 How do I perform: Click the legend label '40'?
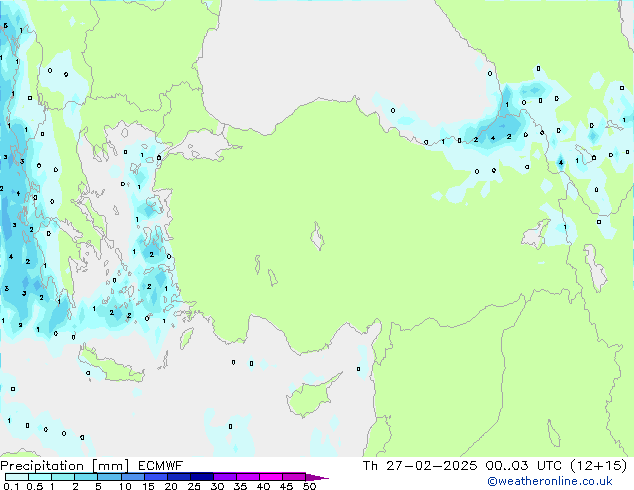[x=263, y=486]
